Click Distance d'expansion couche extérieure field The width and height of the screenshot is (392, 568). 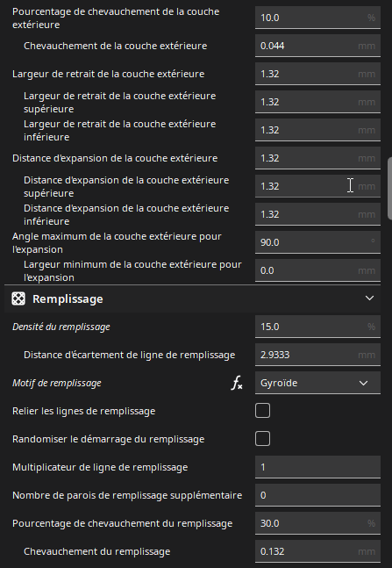pos(317,158)
